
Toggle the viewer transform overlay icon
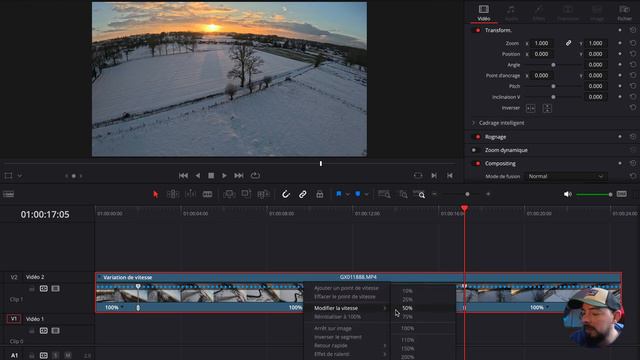coord(8,176)
